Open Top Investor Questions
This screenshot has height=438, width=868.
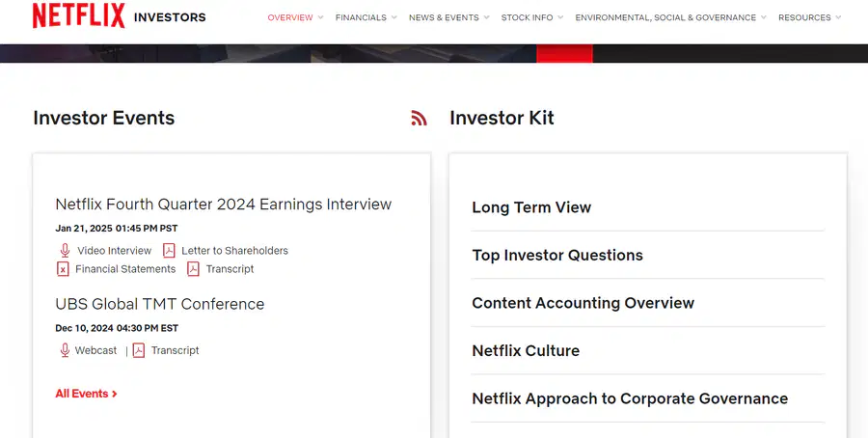click(557, 256)
